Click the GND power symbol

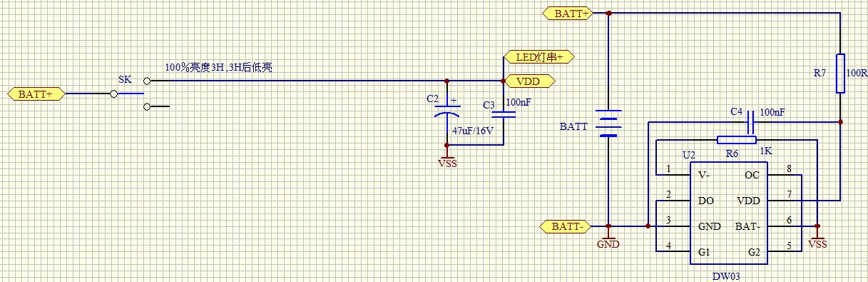[608, 240]
